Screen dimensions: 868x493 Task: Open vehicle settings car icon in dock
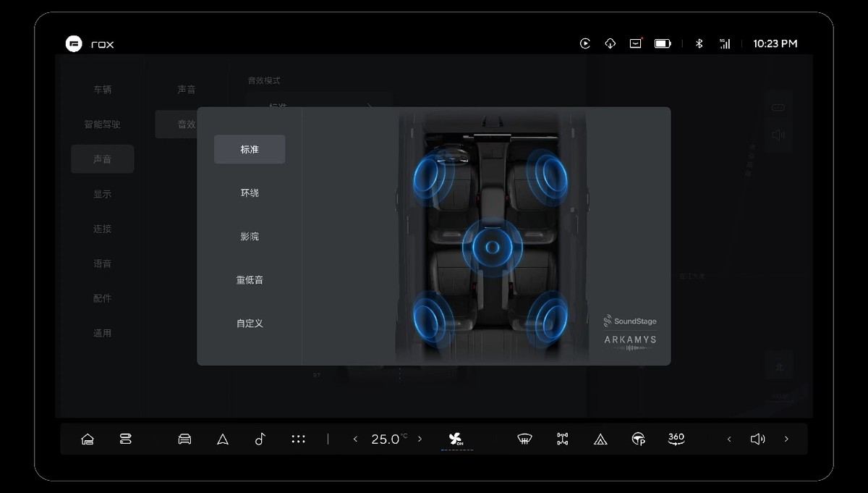tap(184, 439)
